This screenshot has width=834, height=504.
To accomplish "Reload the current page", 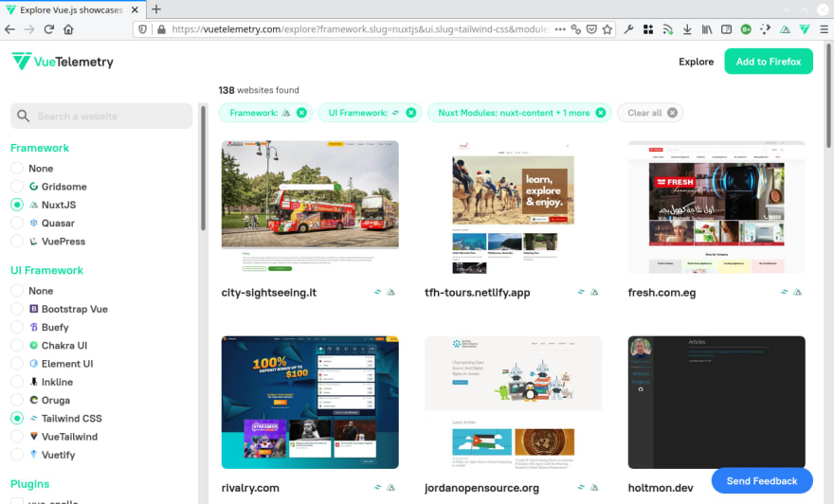I will coord(49,29).
